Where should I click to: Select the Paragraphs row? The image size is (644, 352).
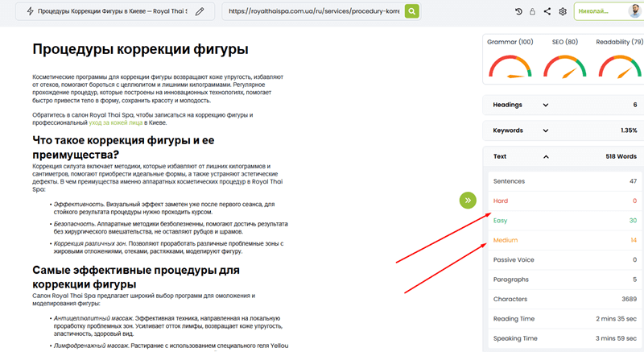point(565,280)
